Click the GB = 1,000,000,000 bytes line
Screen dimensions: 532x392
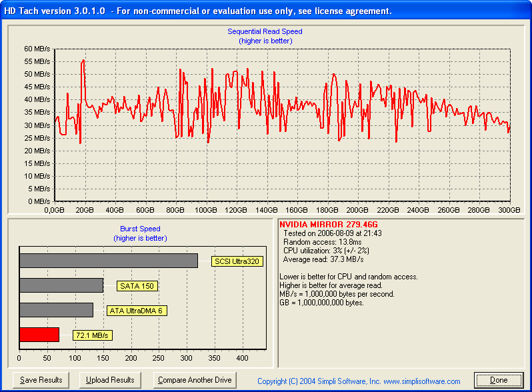point(321,303)
